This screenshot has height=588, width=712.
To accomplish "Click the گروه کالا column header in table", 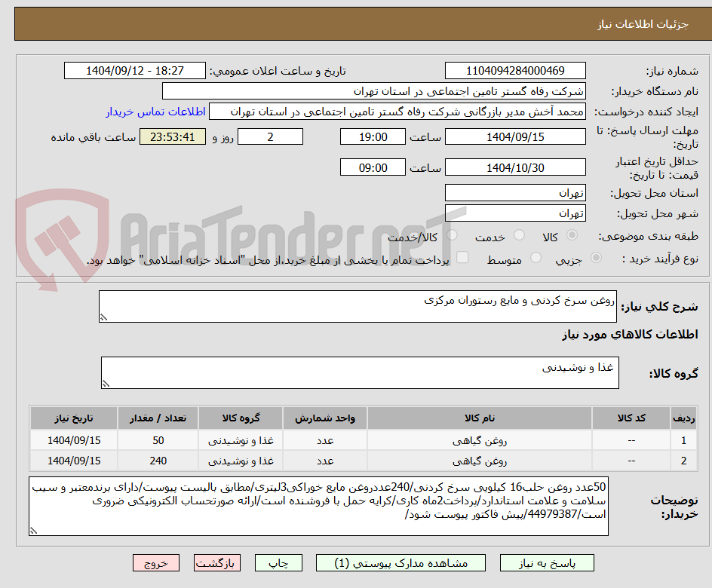I will [241, 418].
